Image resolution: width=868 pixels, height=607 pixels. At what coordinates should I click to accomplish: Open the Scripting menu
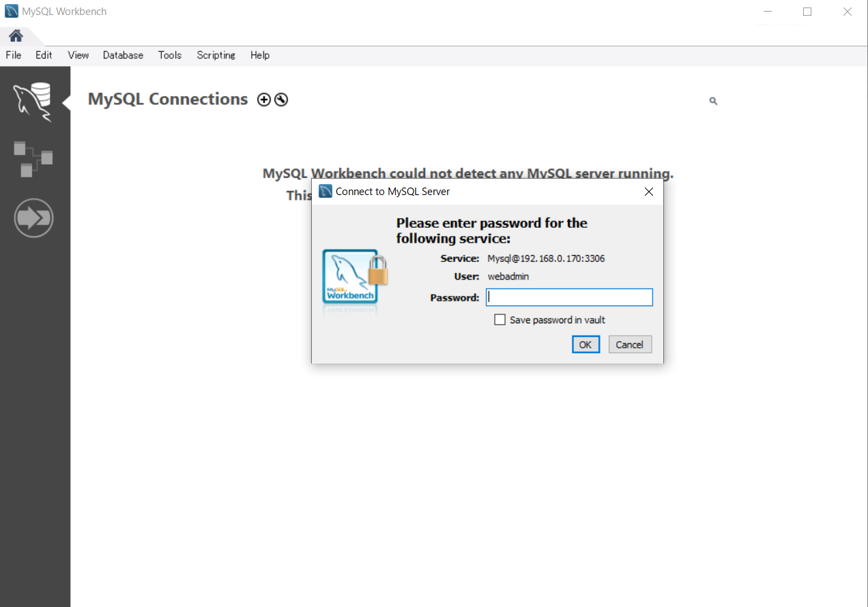point(216,55)
